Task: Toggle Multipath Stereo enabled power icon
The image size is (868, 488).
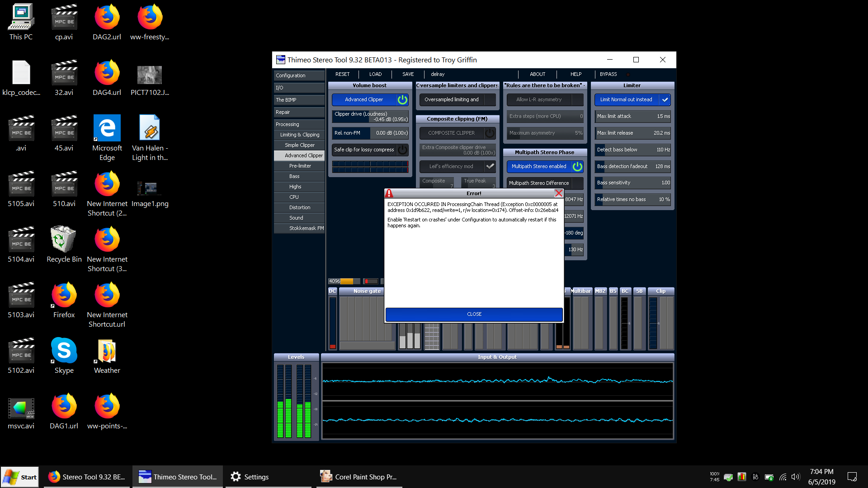Action: point(577,166)
